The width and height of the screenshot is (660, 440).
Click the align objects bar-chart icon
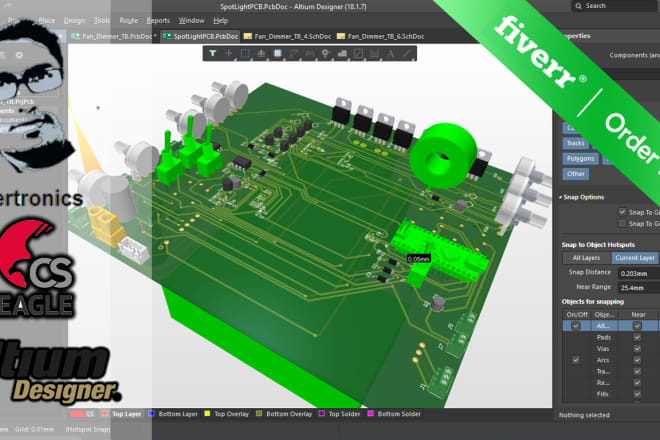261,53
